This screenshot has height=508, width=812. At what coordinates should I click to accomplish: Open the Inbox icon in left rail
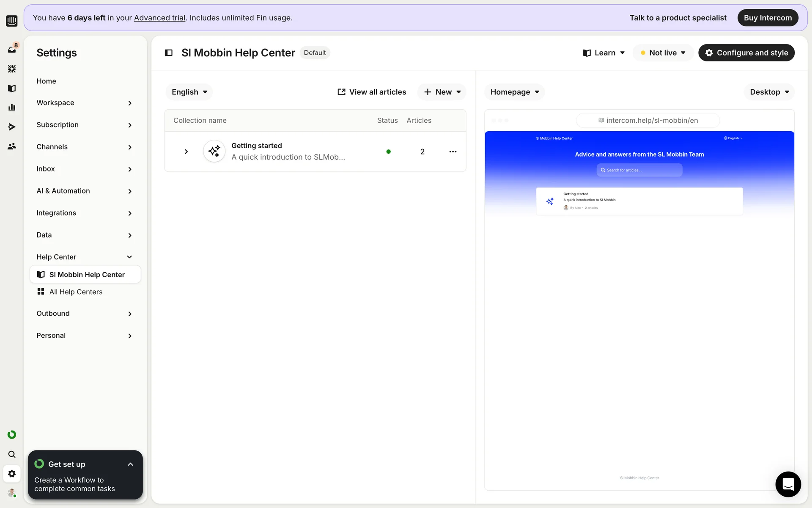(x=12, y=49)
